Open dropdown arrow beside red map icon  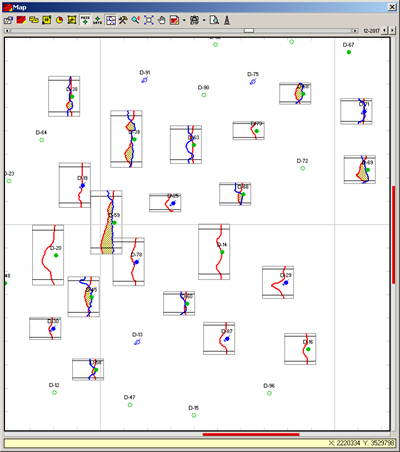[184, 20]
